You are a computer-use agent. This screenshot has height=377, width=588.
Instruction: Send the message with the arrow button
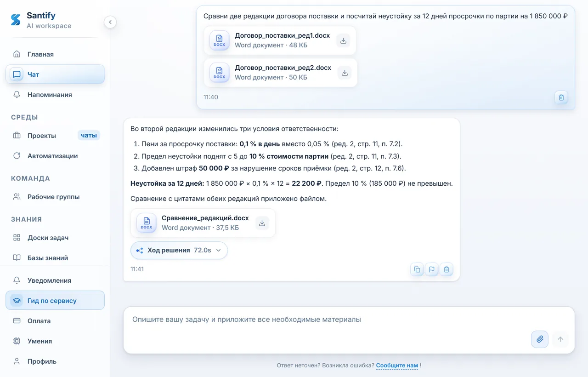[x=560, y=339]
